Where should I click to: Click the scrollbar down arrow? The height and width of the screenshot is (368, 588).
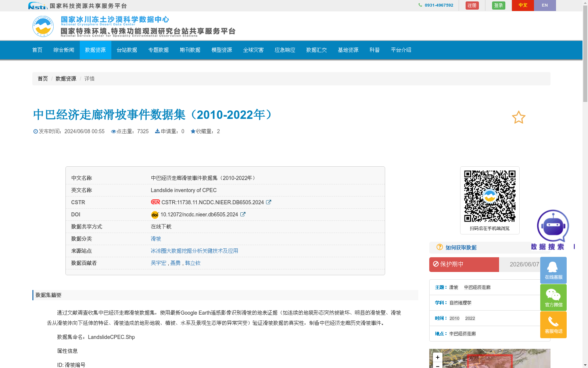click(x=585, y=365)
